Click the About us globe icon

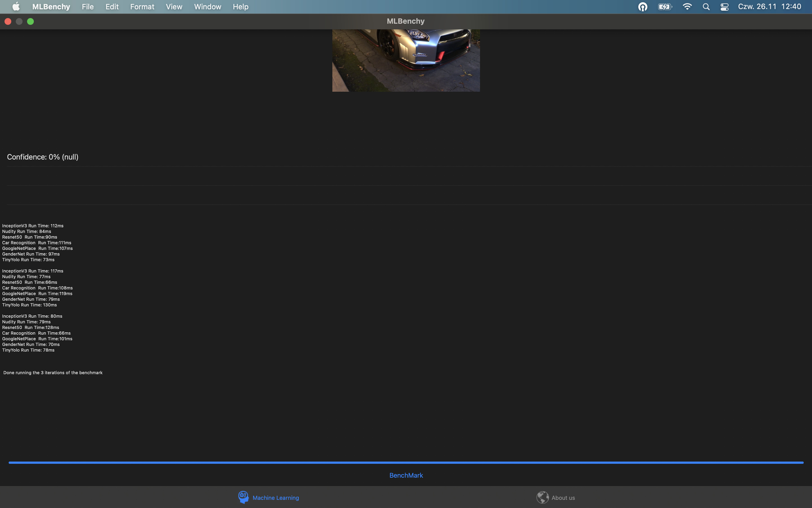[x=542, y=497]
